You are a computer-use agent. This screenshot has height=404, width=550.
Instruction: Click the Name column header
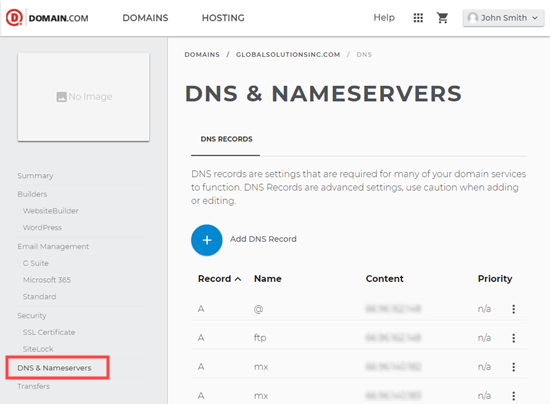click(x=268, y=279)
